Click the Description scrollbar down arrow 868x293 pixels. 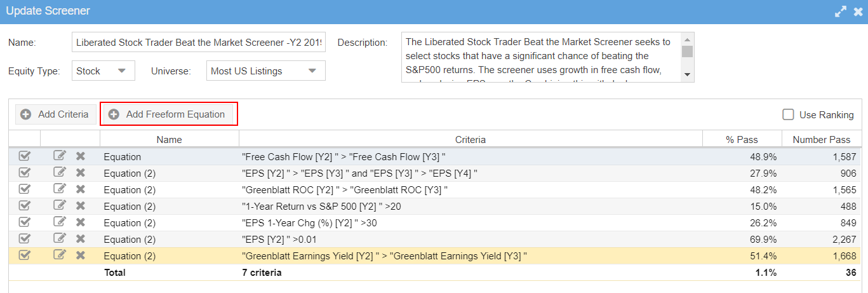688,75
